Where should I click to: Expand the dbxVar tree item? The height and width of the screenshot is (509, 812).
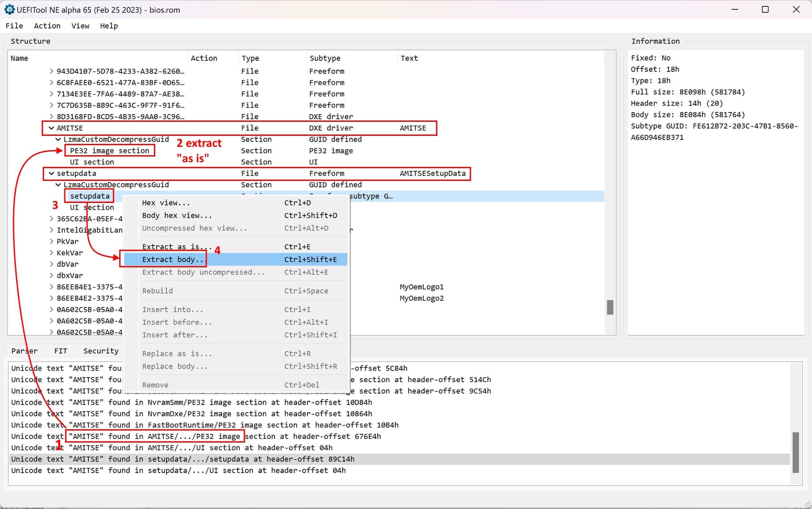pyautogui.click(x=51, y=276)
